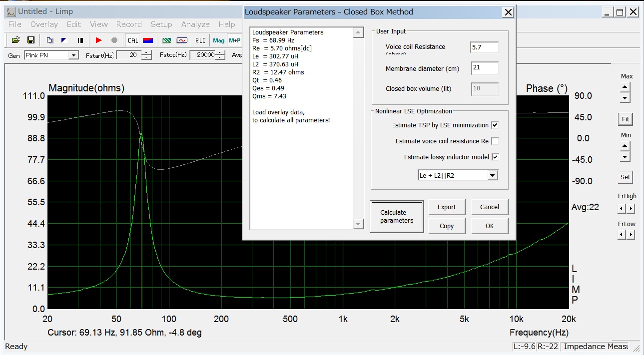Increase the Max magnitude with the up arrow
Image resolution: width=644 pixels, height=355 pixels.
[625, 86]
